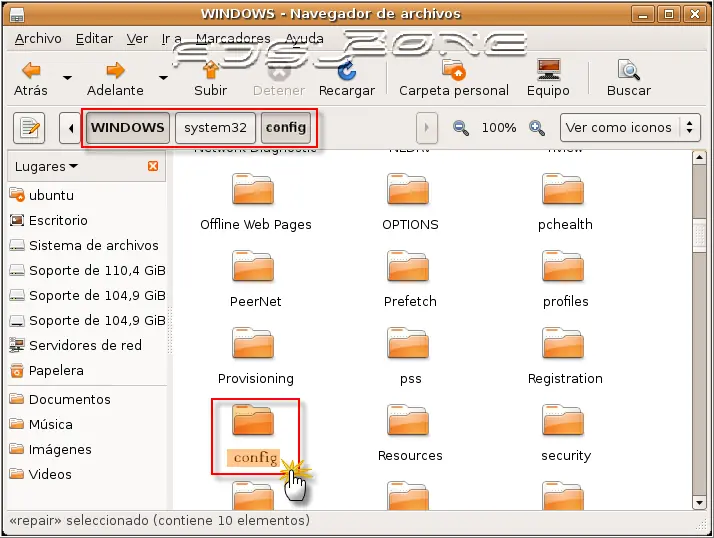Screen dimensions: 714x538
Task: Go back with the Atrás arrow
Action: [31, 78]
